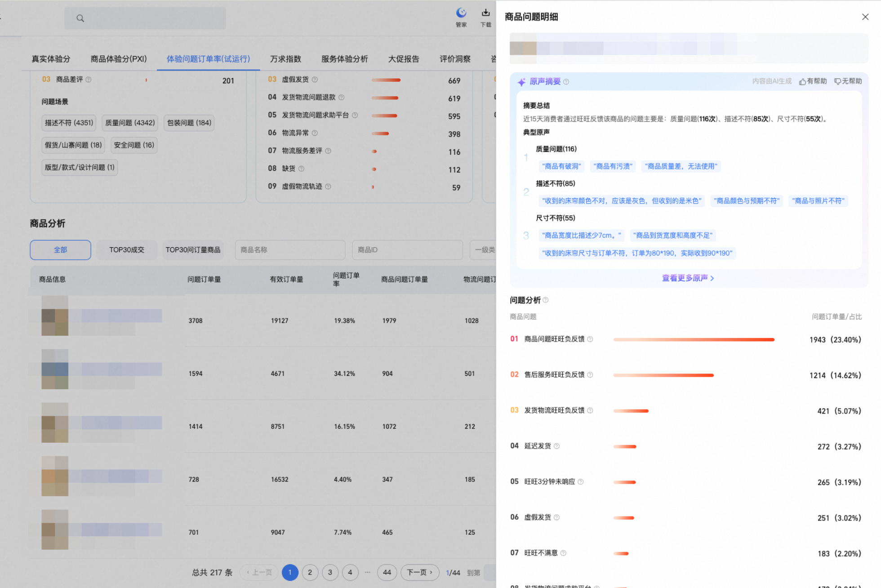Click info icon beside 虚假发货 in panel

tap(556, 517)
